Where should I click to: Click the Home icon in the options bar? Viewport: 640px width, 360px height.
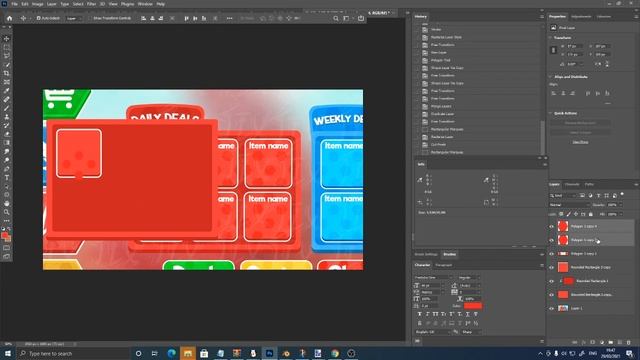[x=9, y=18]
